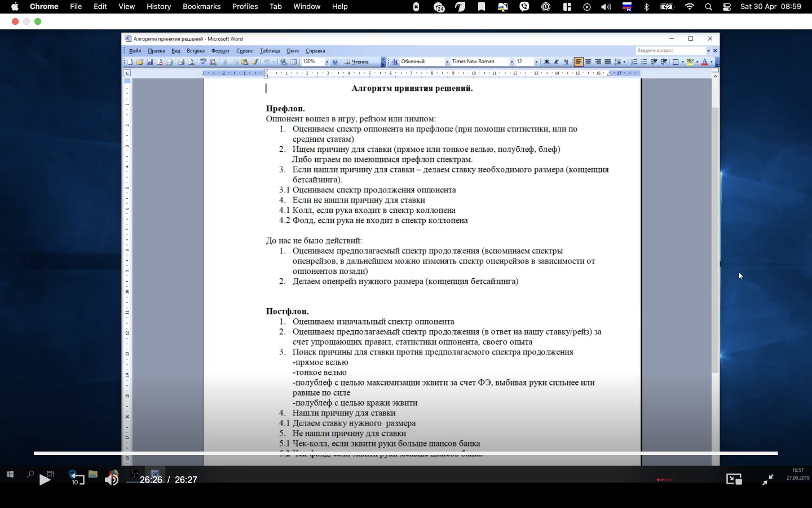Expand the border style dropdown arrow
Image resolution: width=812 pixels, height=508 pixels.
click(x=682, y=62)
